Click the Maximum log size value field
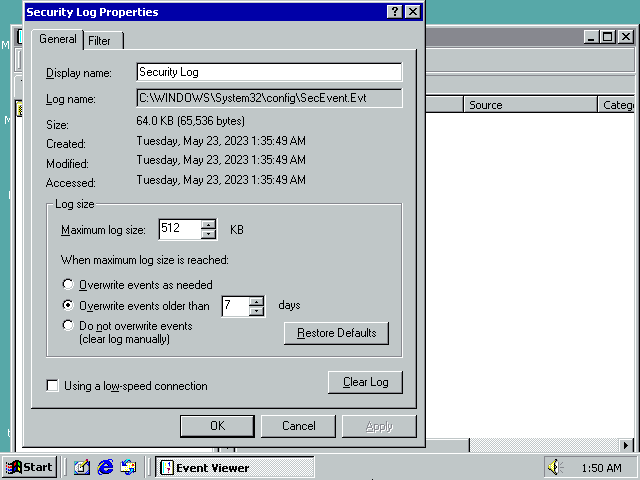This screenshot has width=640, height=480. coord(180,229)
